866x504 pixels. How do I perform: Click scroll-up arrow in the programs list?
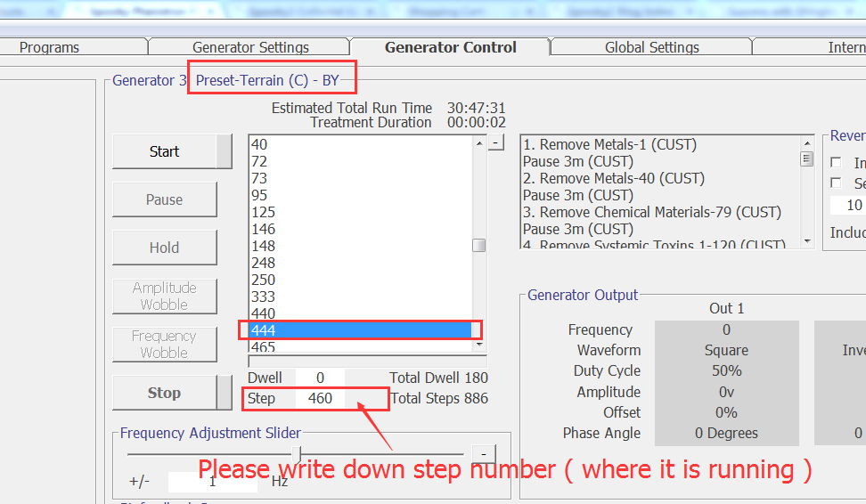click(806, 142)
